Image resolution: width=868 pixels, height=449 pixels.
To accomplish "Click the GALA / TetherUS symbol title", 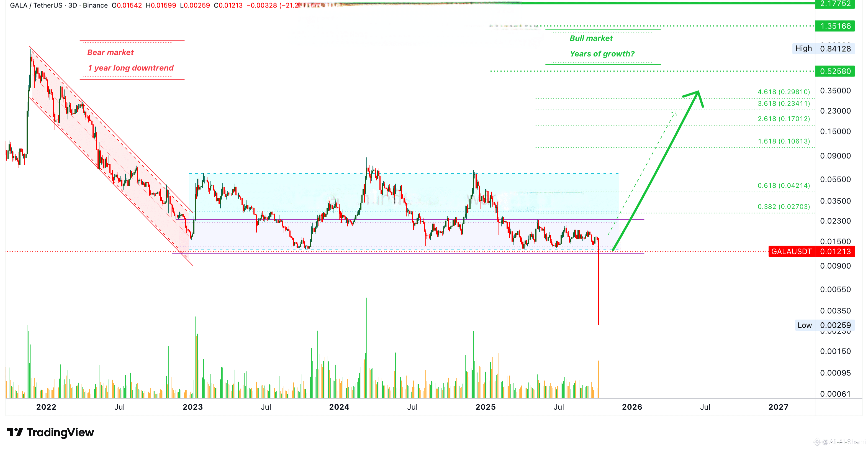I will 36,5.
